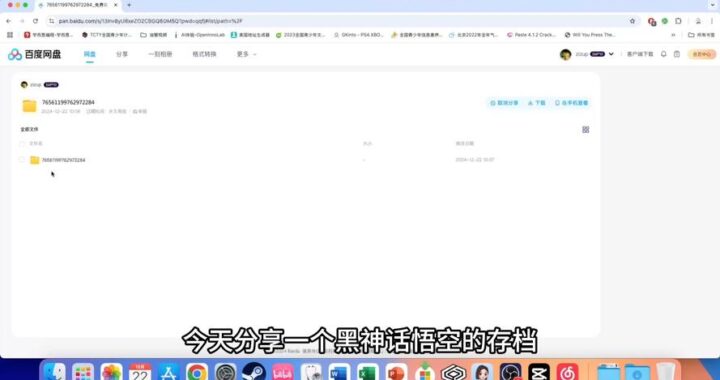
Task: Open folder 76561199762972284 in file list
Action: [63, 160]
